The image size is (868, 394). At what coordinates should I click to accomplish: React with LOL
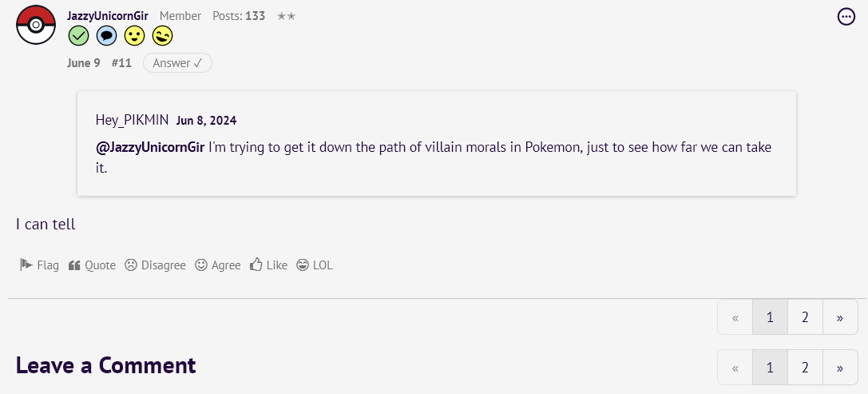click(315, 265)
